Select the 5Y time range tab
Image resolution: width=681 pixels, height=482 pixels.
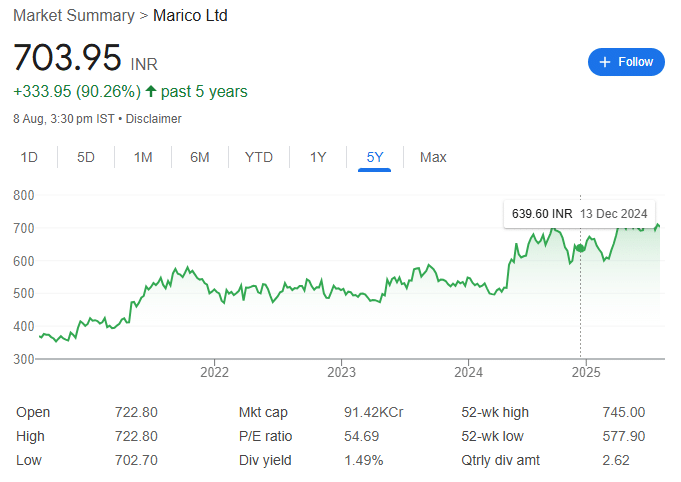point(374,157)
